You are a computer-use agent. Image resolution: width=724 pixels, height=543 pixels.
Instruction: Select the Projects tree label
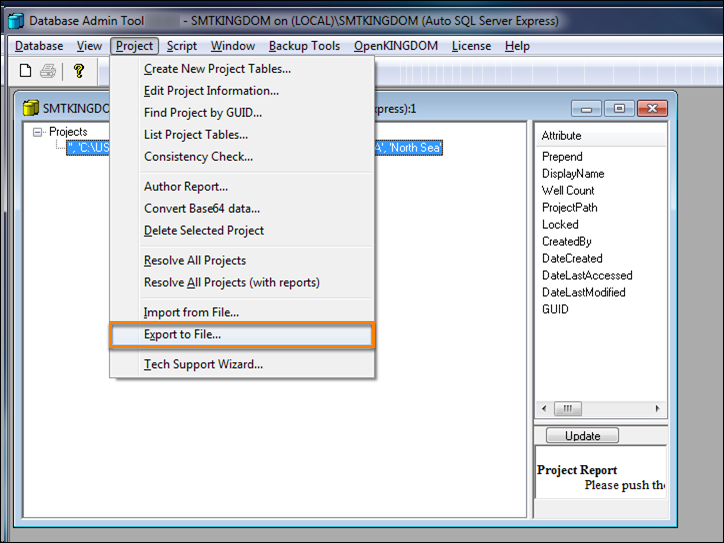[x=68, y=132]
